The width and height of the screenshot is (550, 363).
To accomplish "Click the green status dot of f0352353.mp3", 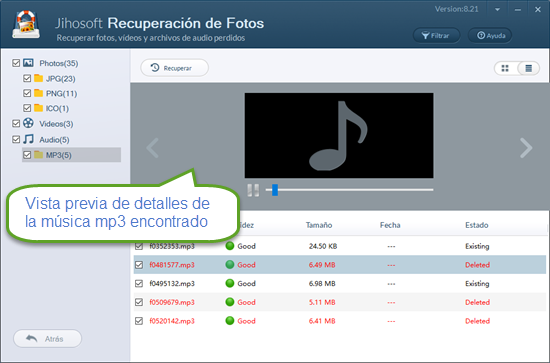I will pyautogui.click(x=230, y=246).
